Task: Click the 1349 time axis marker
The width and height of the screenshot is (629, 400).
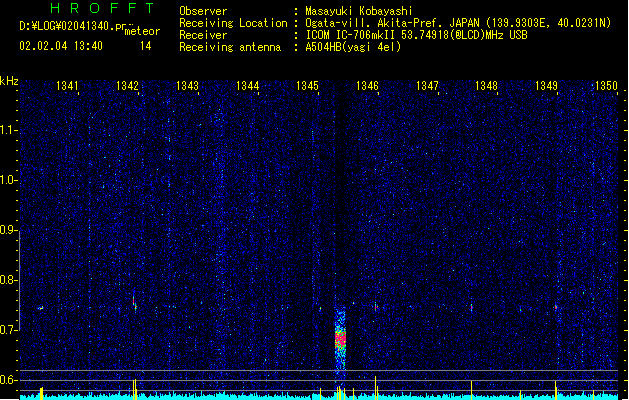Action: click(546, 86)
